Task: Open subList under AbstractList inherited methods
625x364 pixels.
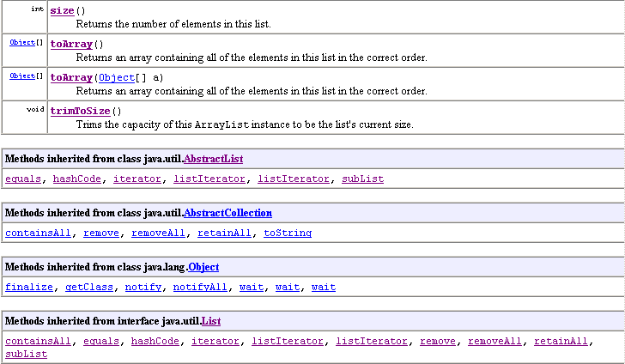Action: 362,179
